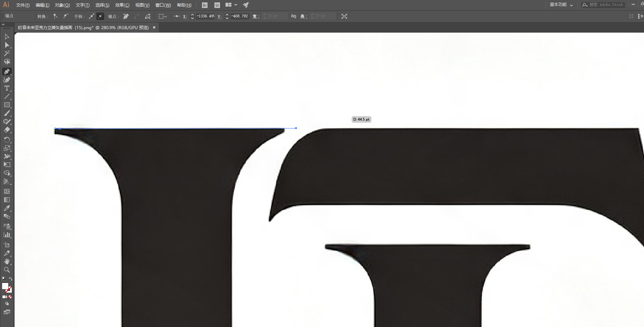This screenshot has height=327, width=644.
Task: Select the Scale tool
Action: [7, 148]
